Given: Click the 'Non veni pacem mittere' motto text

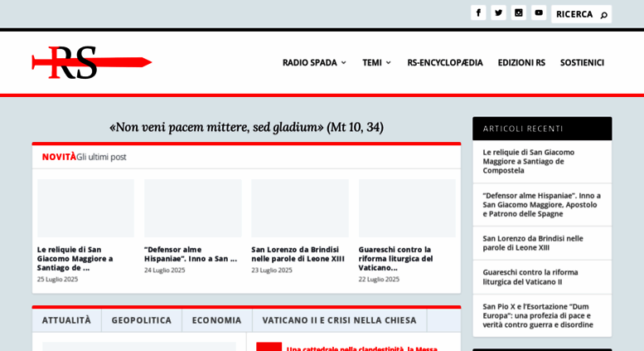Looking at the screenshot, I should [x=246, y=127].
